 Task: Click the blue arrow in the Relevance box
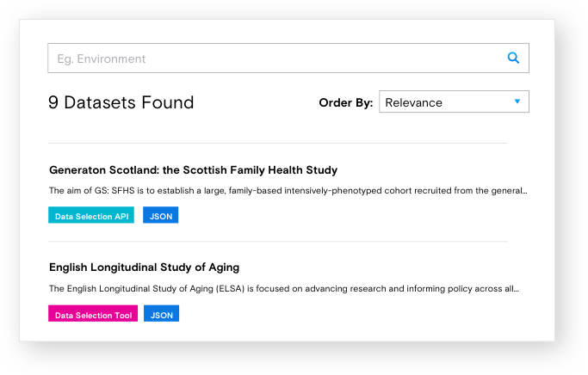tap(517, 101)
